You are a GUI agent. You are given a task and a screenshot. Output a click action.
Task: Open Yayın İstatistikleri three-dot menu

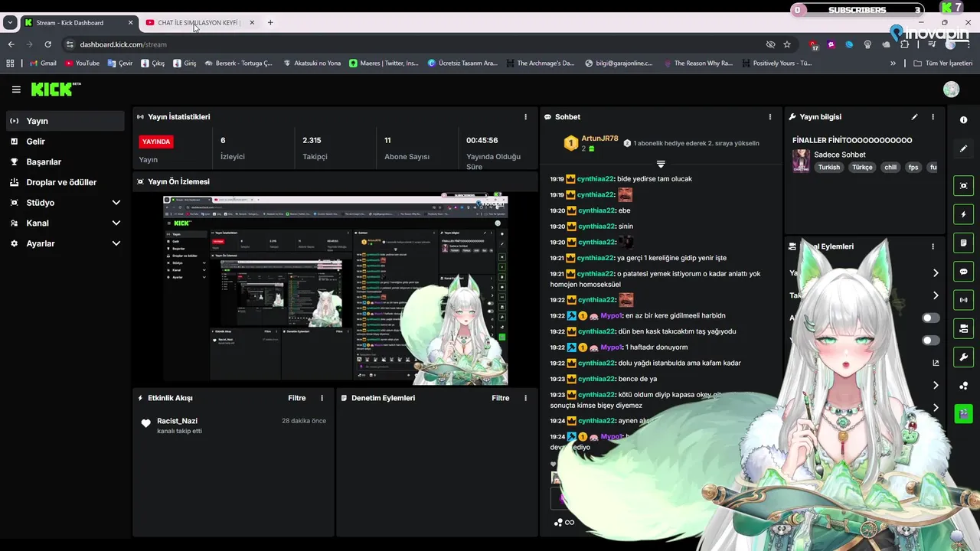coord(525,117)
